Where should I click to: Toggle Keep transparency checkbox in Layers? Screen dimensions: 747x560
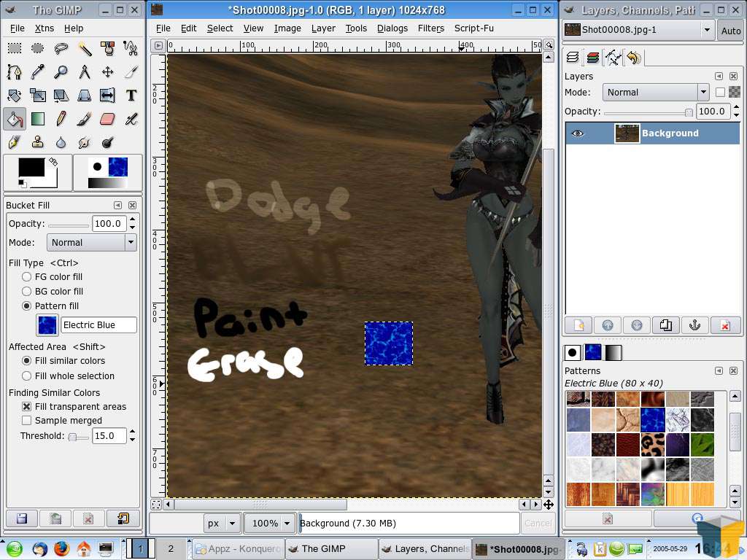[720, 93]
